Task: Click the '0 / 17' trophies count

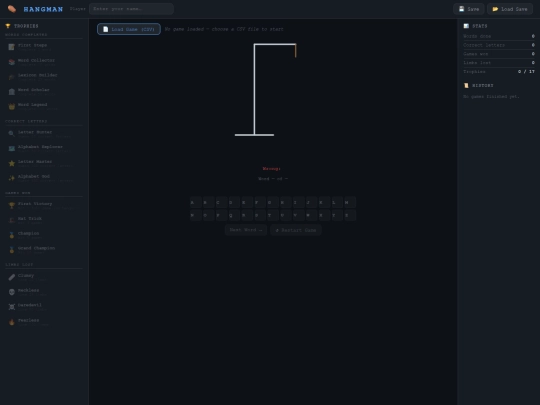Action: tap(526, 72)
